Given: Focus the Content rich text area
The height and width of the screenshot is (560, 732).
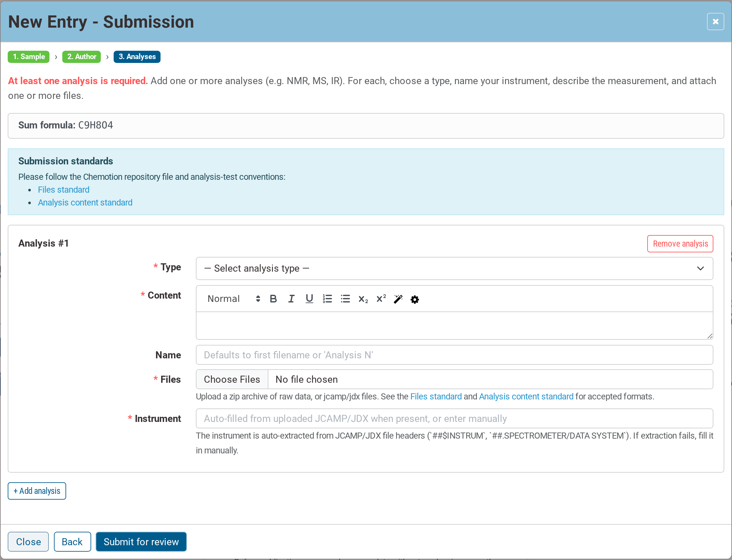Looking at the screenshot, I should pos(454,326).
